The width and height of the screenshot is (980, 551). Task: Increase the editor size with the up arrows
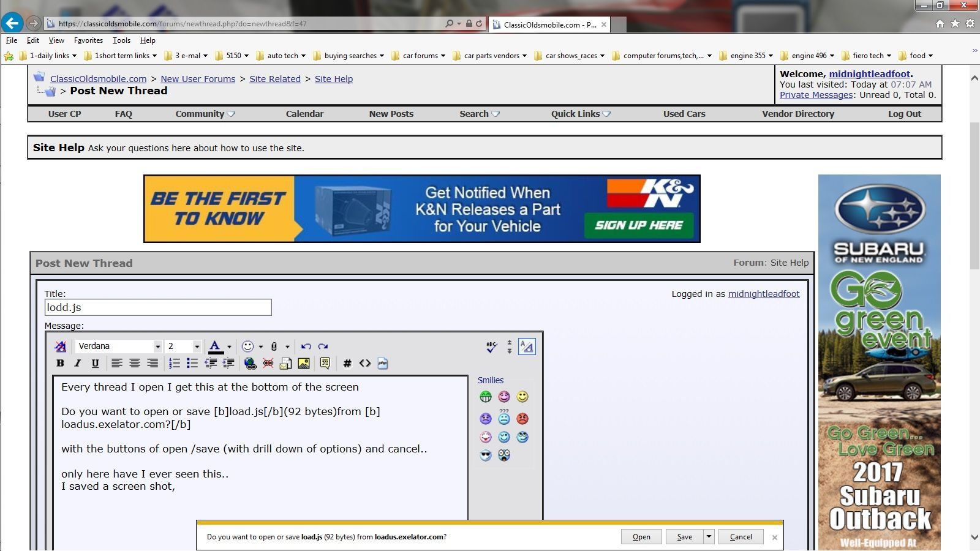coord(509,343)
